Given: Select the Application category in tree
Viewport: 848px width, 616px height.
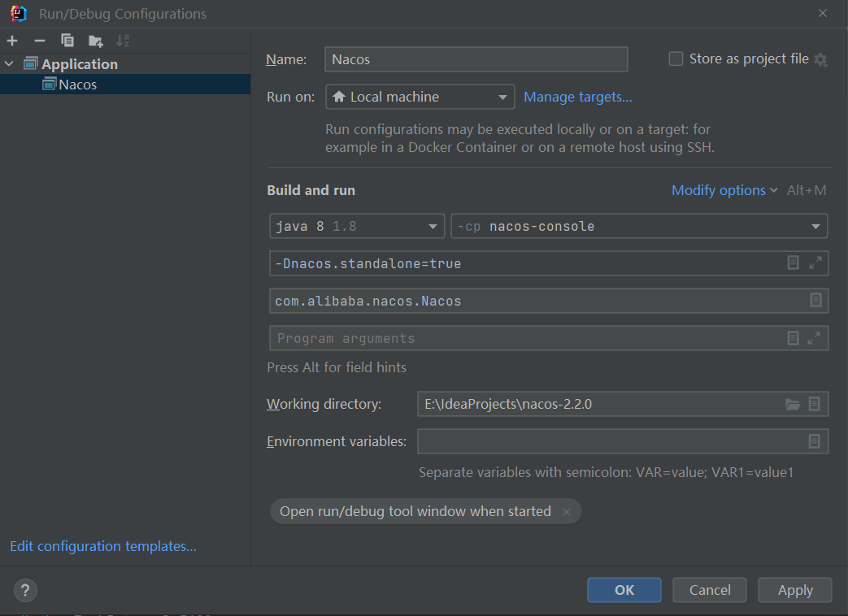Looking at the screenshot, I should click(80, 63).
